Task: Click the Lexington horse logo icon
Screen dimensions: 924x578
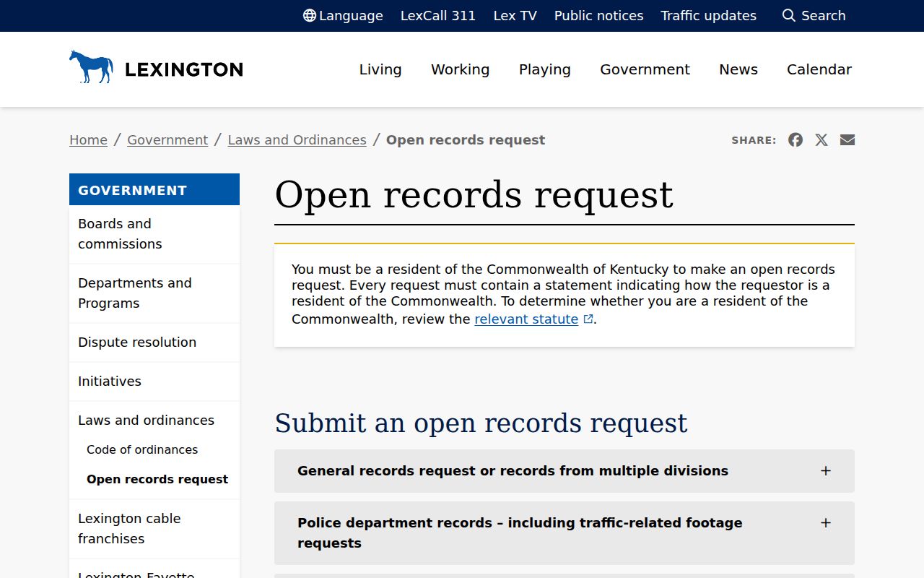Action: coord(92,66)
